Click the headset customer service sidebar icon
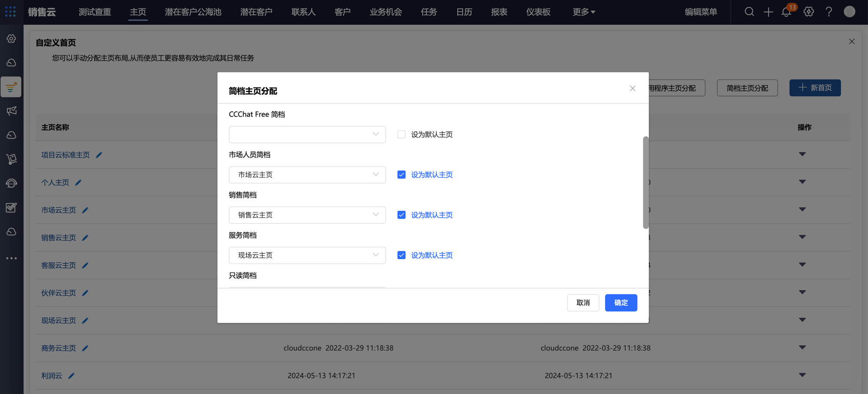Image resolution: width=868 pixels, height=394 pixels. tap(12, 183)
